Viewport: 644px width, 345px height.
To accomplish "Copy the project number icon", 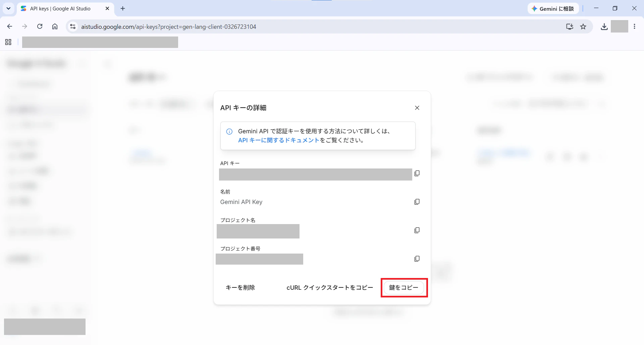I will [x=417, y=259].
